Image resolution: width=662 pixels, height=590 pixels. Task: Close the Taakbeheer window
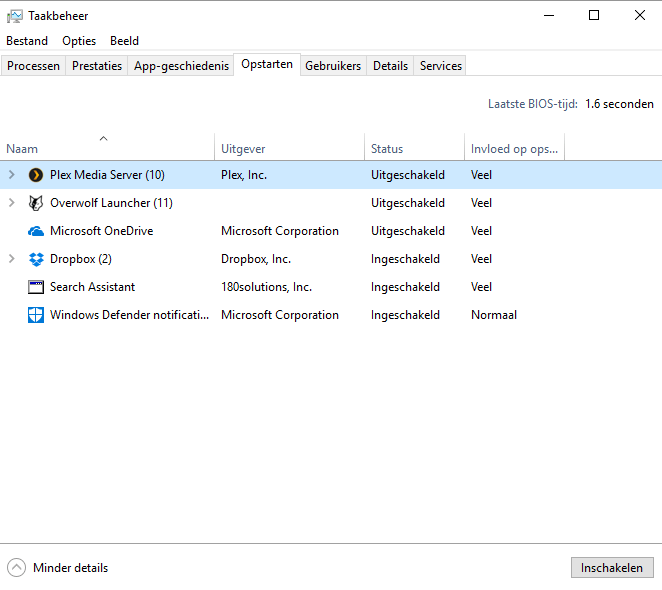[640, 16]
